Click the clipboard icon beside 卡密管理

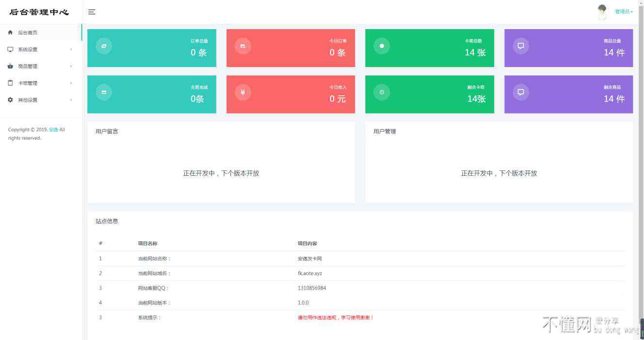click(10, 83)
